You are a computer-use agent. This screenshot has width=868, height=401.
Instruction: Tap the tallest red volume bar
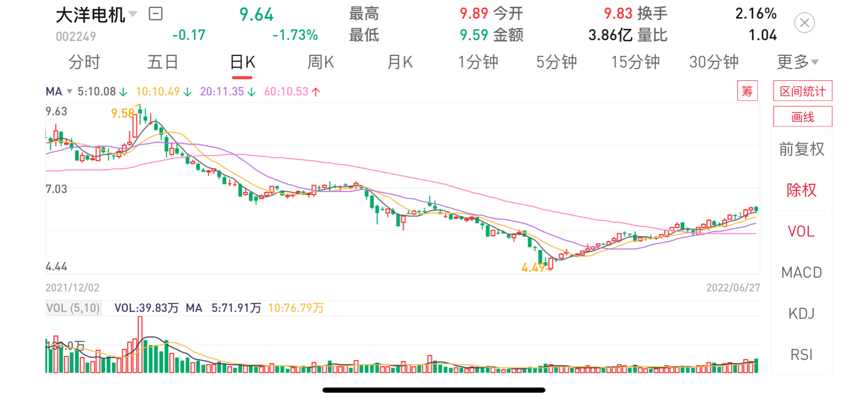140,345
